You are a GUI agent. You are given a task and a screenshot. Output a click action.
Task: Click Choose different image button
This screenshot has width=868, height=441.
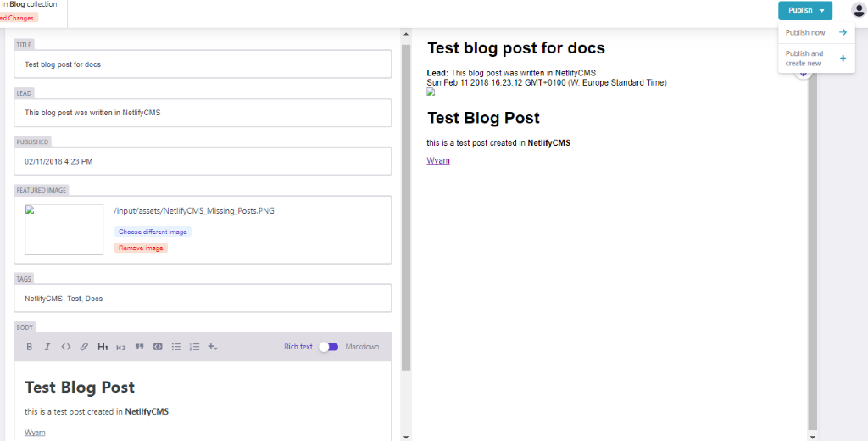[153, 232]
